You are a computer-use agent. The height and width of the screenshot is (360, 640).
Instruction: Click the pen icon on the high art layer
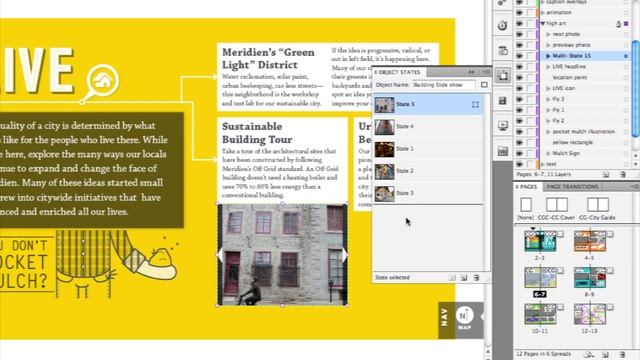coord(619,24)
